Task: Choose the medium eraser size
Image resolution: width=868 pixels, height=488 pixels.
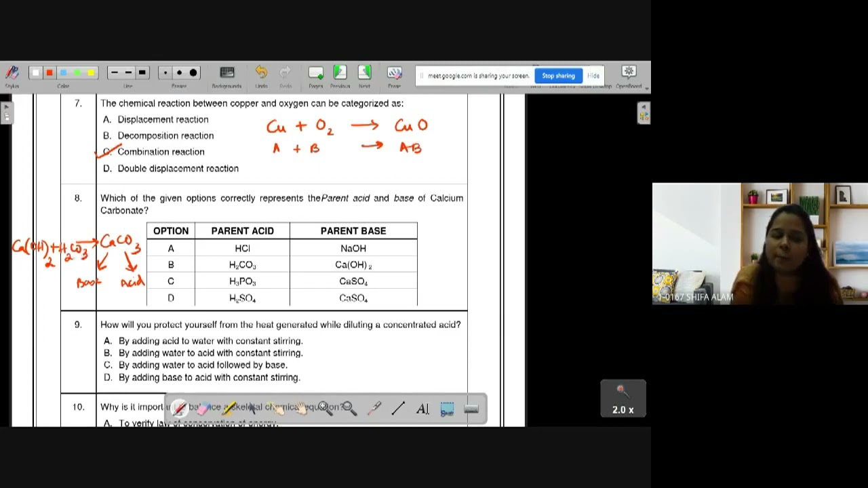Action: tap(179, 73)
